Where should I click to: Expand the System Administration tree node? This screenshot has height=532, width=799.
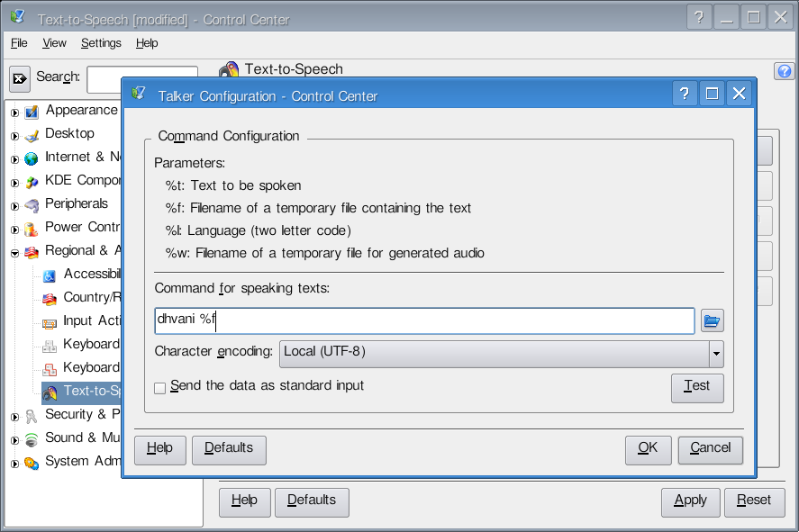pyautogui.click(x=14, y=464)
